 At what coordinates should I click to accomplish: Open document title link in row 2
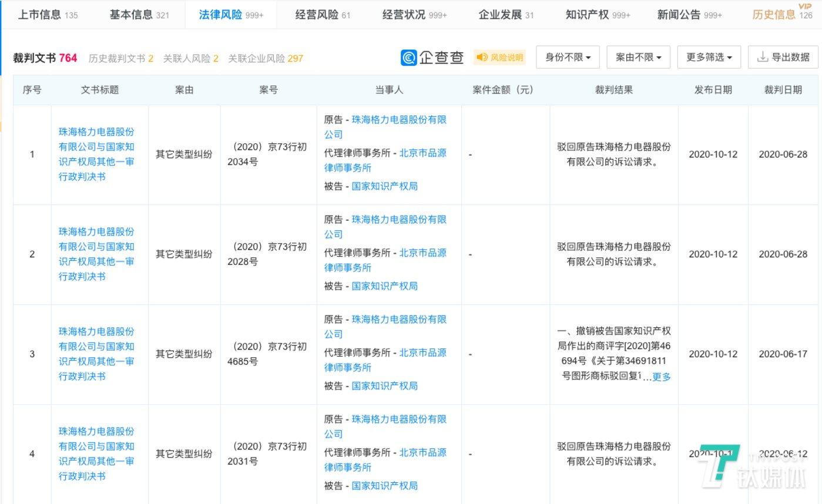tap(96, 254)
